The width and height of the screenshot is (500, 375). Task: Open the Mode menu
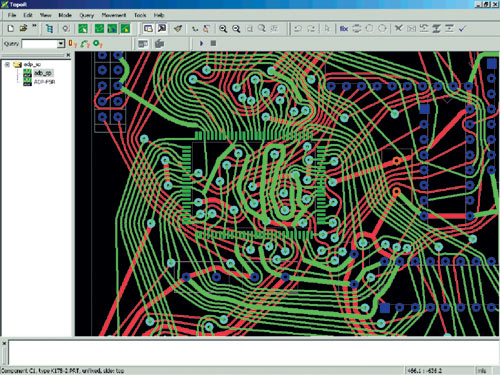pyautogui.click(x=65, y=15)
